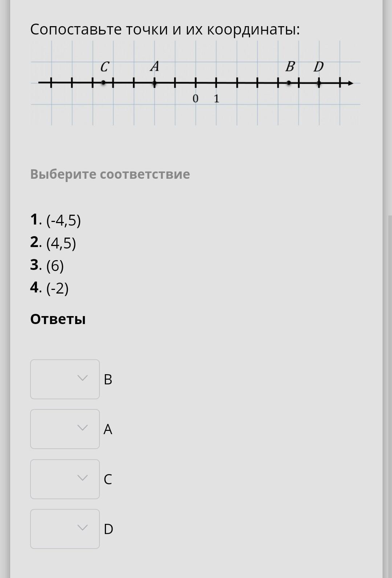Open the dropdown for point A
This screenshot has height=578, width=392.
[x=65, y=429]
